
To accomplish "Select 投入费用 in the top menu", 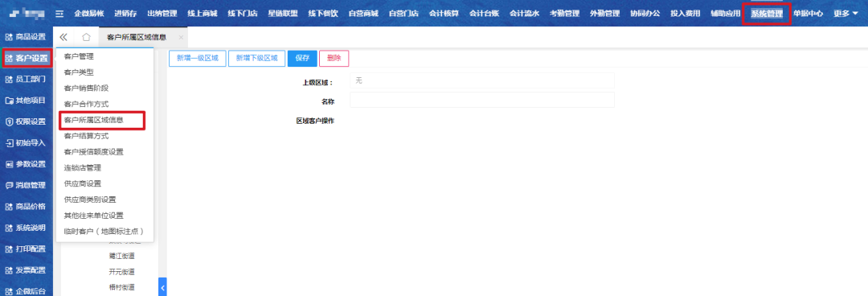I will click(x=686, y=14).
